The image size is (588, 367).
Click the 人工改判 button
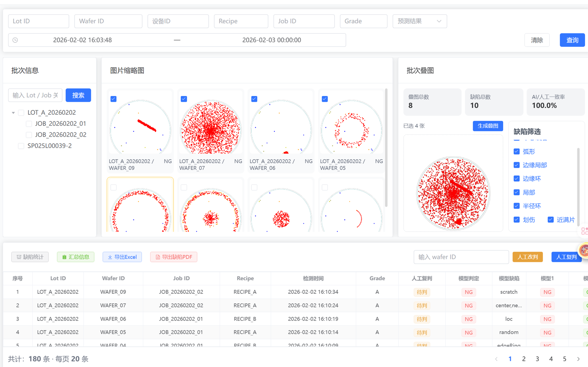point(527,257)
